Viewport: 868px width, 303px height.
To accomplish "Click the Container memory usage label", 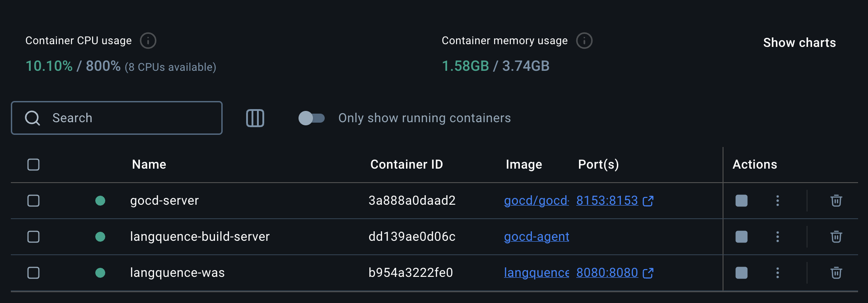I will click(504, 41).
